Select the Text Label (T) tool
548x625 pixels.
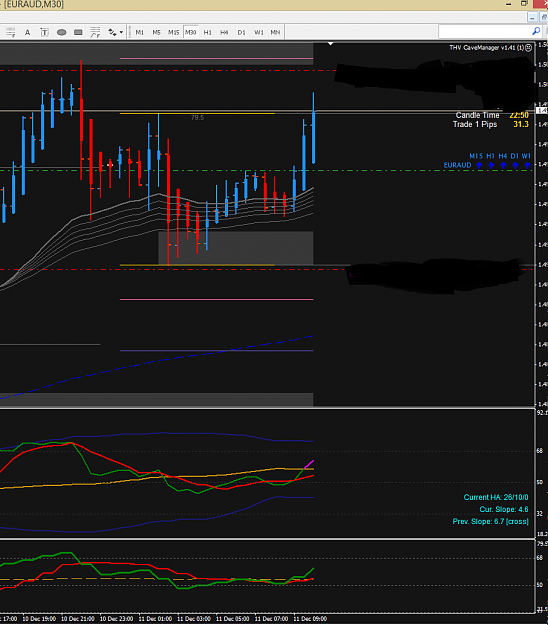[44, 32]
